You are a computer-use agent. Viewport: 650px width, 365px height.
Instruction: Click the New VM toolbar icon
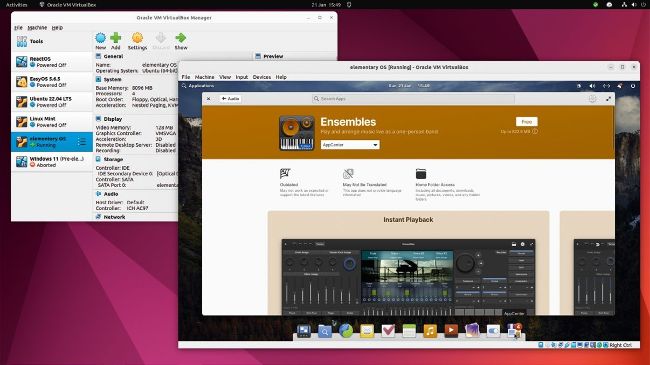pyautogui.click(x=100, y=38)
